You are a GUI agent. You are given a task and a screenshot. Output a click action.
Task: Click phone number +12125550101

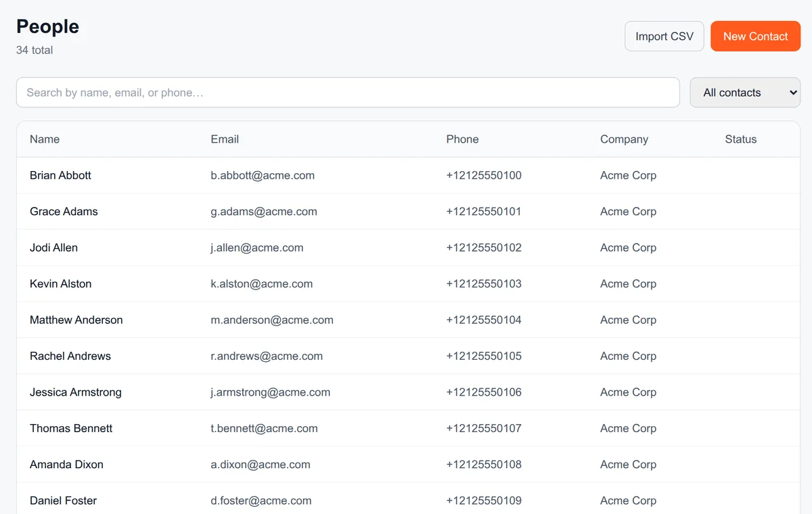(x=484, y=212)
